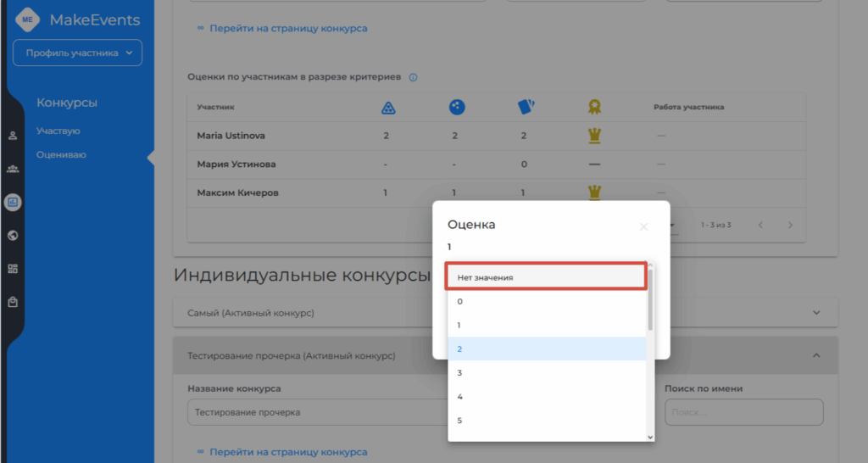
Task: Click the score dropdown scrollbar
Action: coord(650,299)
